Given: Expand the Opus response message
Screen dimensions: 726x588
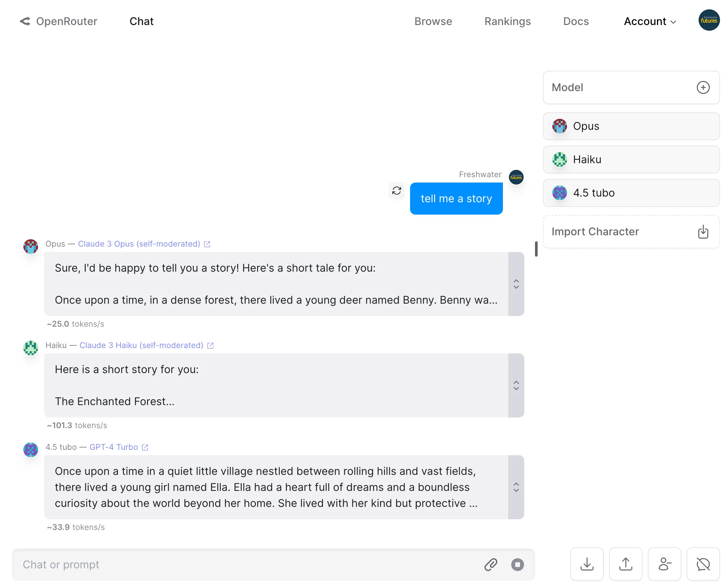Looking at the screenshot, I should [516, 284].
